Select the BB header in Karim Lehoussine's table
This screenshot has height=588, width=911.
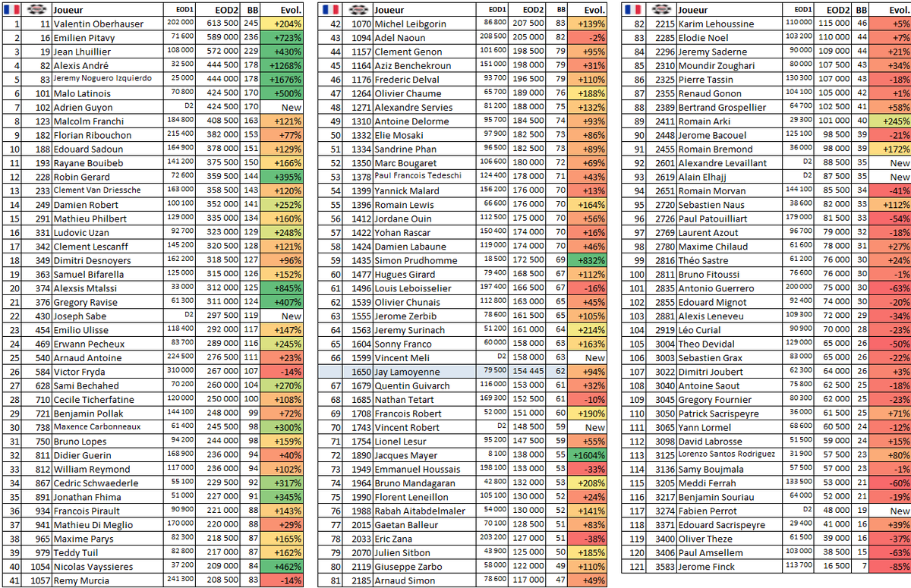pos(860,11)
